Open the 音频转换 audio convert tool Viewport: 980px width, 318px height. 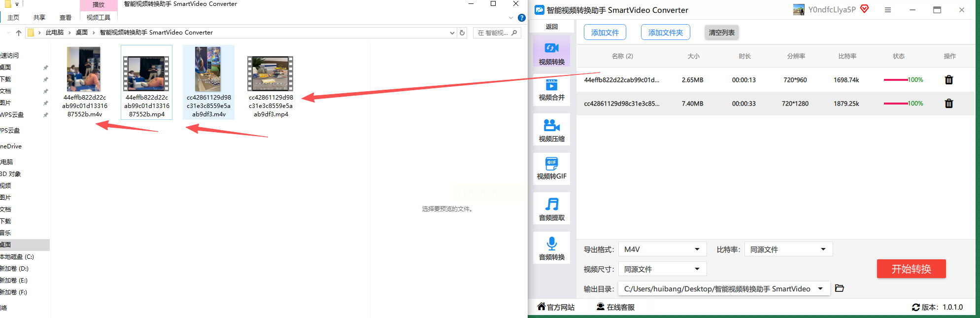click(551, 248)
